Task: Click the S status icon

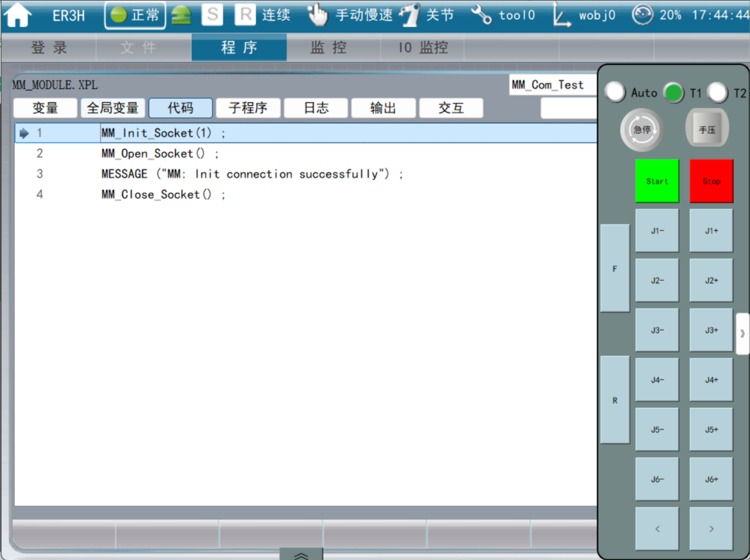Action: (213, 15)
